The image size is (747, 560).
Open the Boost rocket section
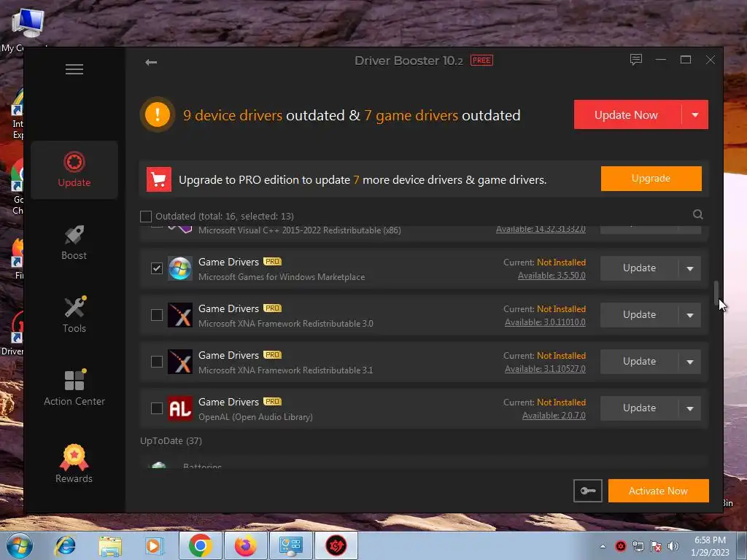74,243
